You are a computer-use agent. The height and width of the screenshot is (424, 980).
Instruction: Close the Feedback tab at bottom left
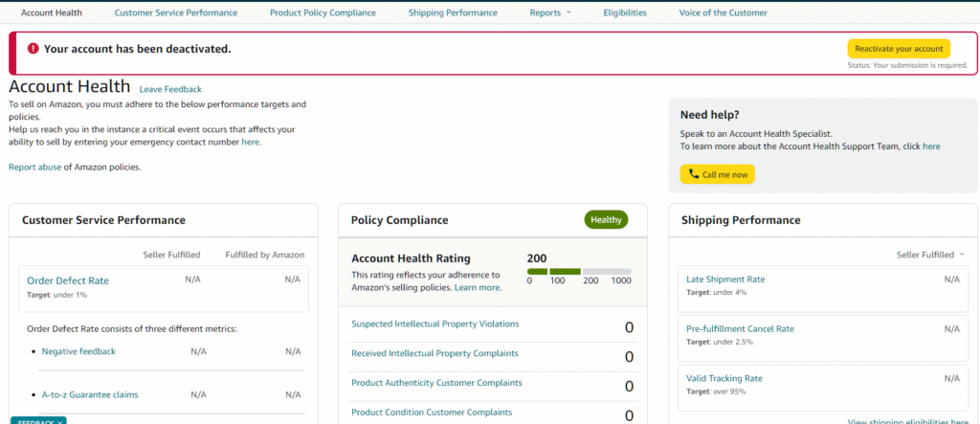[x=59, y=421]
